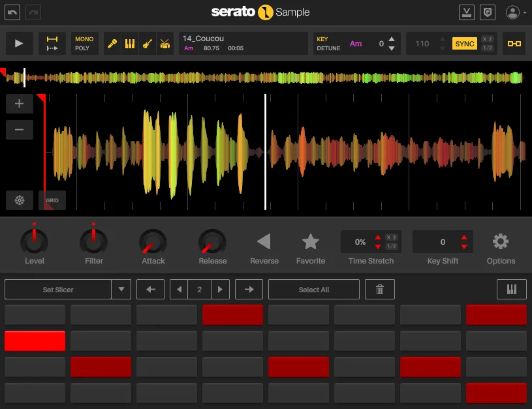The image size is (532, 409).
Task: Click the Level knob
Action: 34,241
